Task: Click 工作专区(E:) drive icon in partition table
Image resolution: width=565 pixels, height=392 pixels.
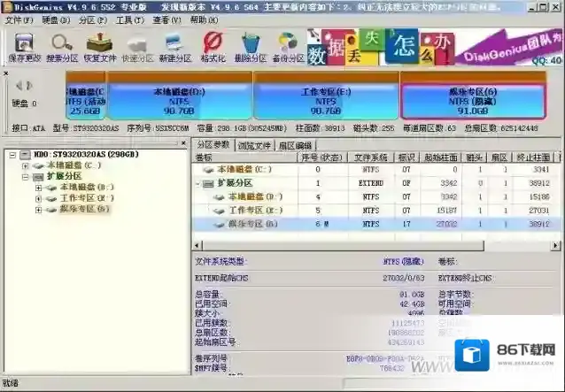Action: [219, 211]
